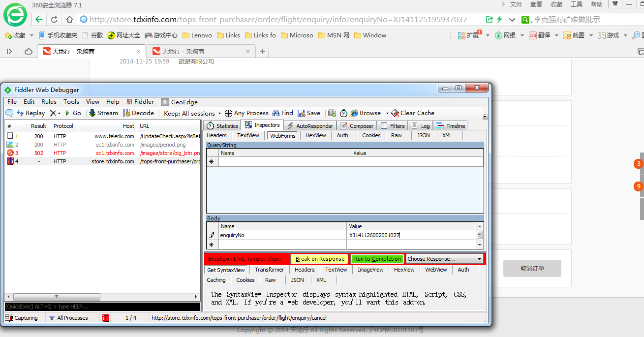Open the File menu in Fiddler

tap(12, 102)
